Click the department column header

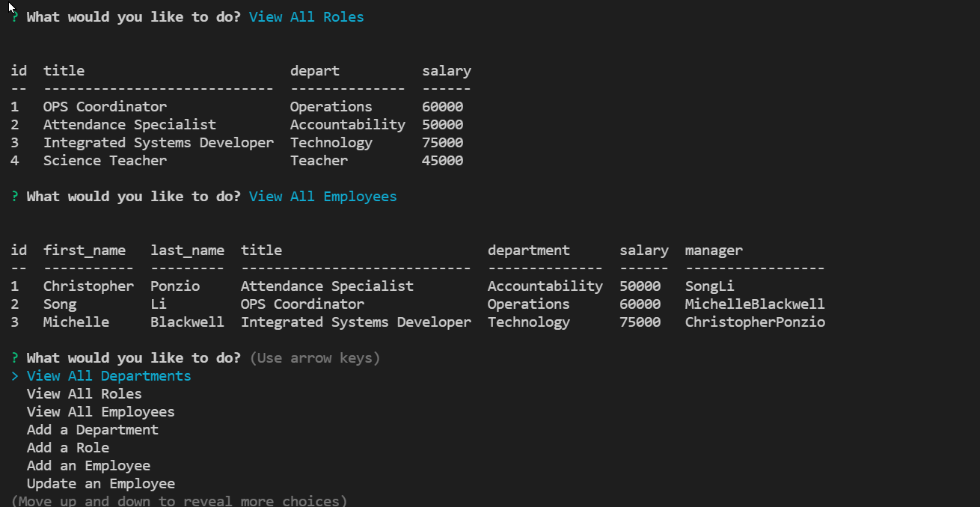[528, 250]
